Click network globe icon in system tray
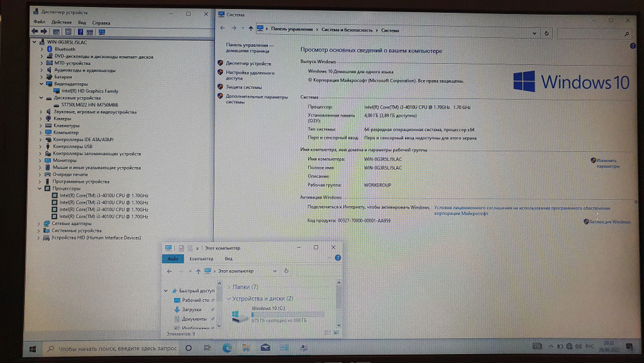644x363 pixels. click(569, 346)
